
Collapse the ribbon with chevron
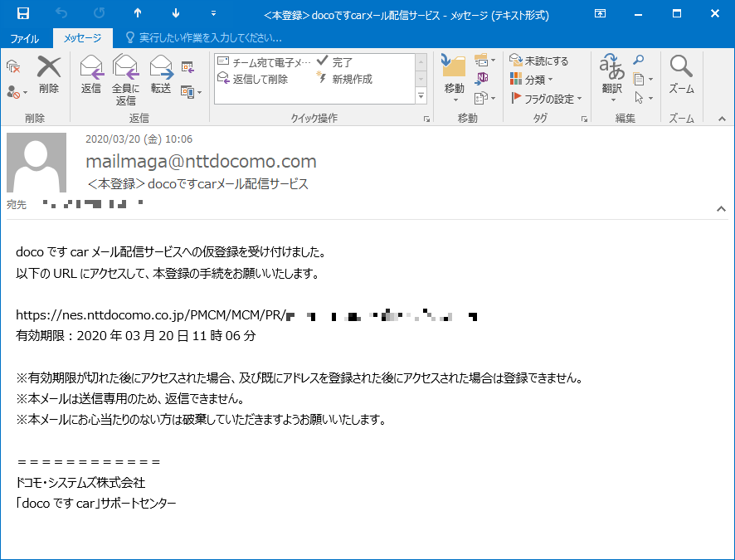722,119
